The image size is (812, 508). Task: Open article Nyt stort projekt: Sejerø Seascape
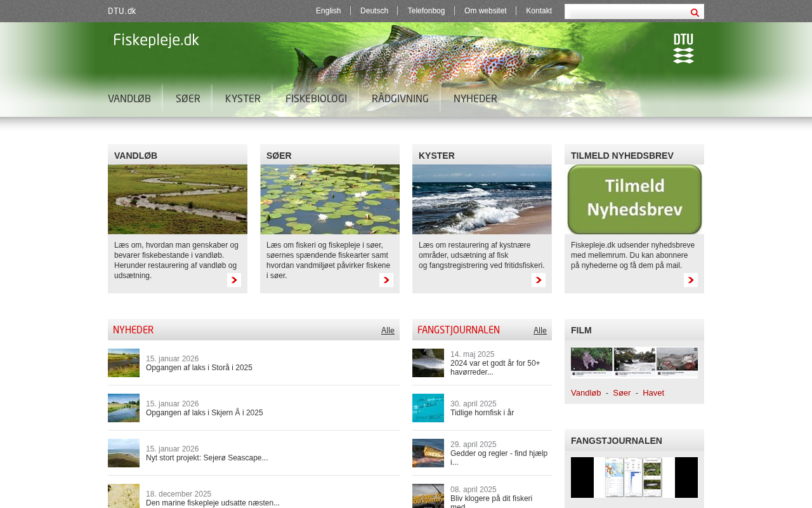(207, 458)
